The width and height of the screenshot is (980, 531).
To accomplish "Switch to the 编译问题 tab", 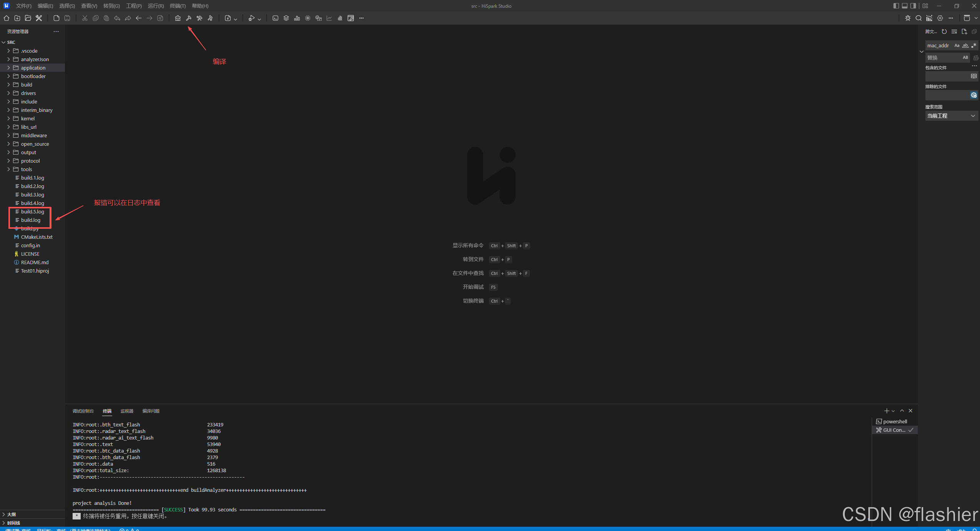I will [151, 411].
